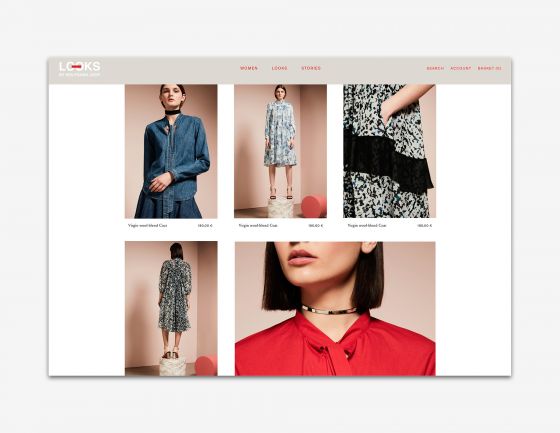Open the ACCOUNT link

click(461, 68)
